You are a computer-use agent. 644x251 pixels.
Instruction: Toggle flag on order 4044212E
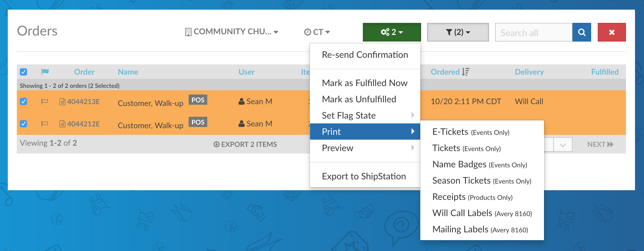pos(44,124)
